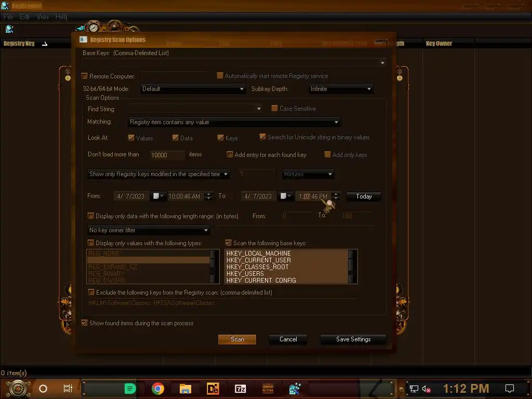Click the Registry Scan Options dialog icon
This screenshot has height=399, width=532.
[83, 39]
